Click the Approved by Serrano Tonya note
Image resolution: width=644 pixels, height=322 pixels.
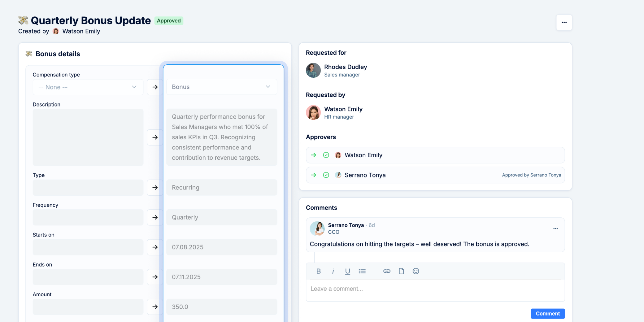[x=531, y=175]
